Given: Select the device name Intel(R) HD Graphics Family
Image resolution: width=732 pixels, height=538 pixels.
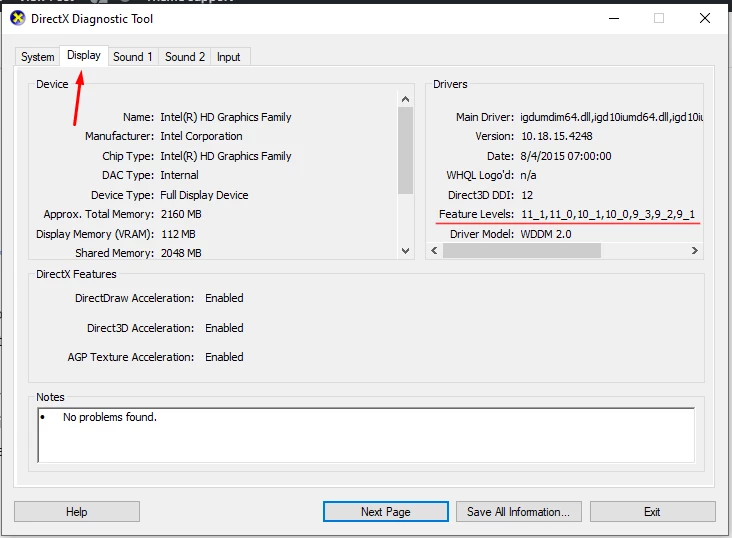Looking at the screenshot, I should (226, 117).
